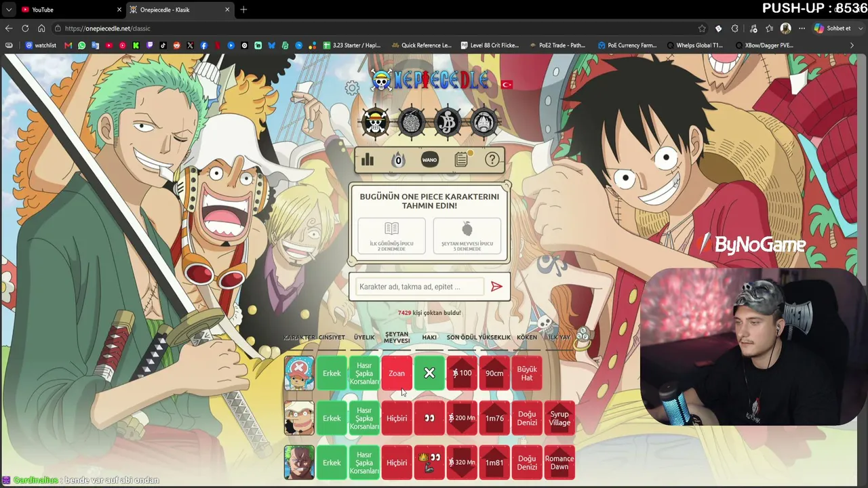This screenshot has height=488, width=868.
Task: Open the laugh game mode with Luffy face
Action: tap(484, 123)
